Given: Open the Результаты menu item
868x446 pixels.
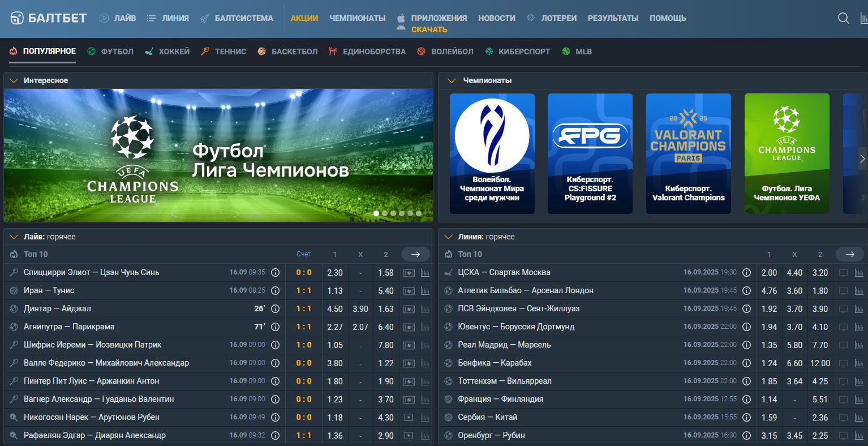Looking at the screenshot, I should [613, 18].
